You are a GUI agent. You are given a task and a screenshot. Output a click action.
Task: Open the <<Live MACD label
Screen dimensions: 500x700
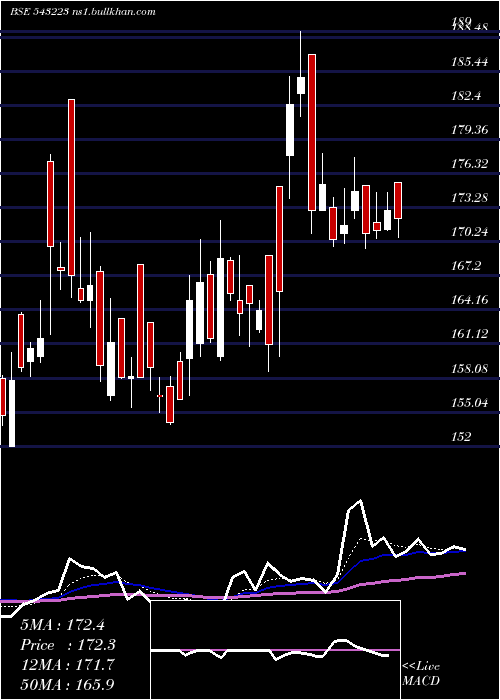(421, 673)
